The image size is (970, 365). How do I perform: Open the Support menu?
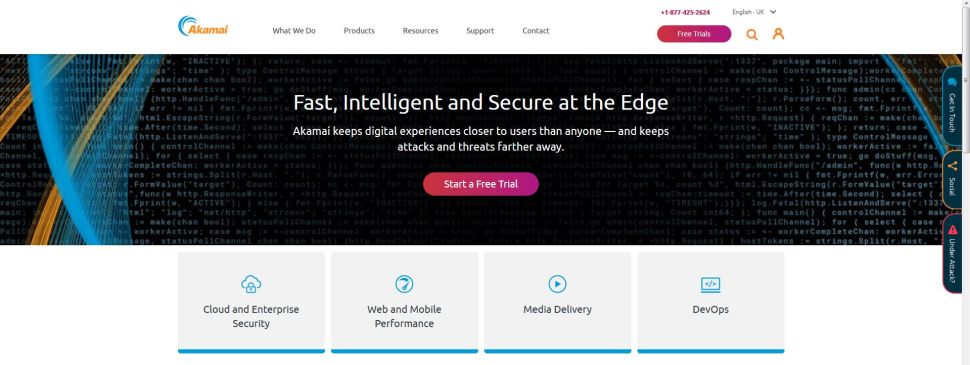pyautogui.click(x=480, y=31)
